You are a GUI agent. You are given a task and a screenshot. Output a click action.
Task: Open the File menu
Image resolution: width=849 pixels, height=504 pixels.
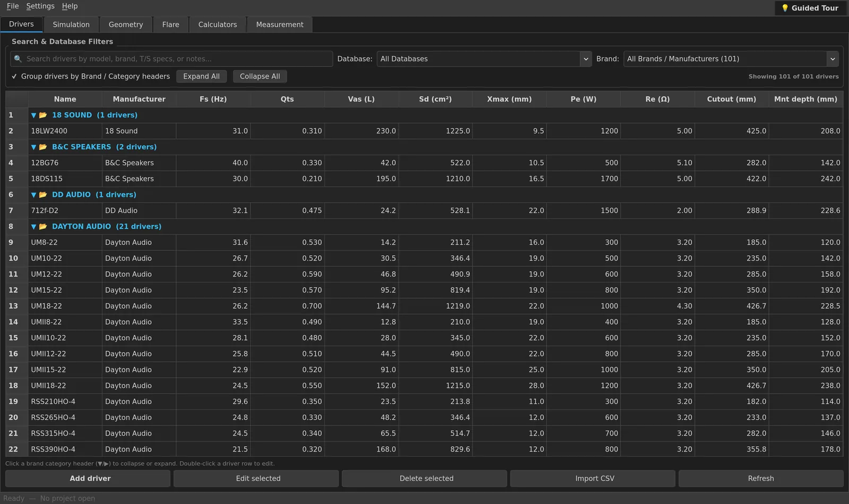[13, 6]
